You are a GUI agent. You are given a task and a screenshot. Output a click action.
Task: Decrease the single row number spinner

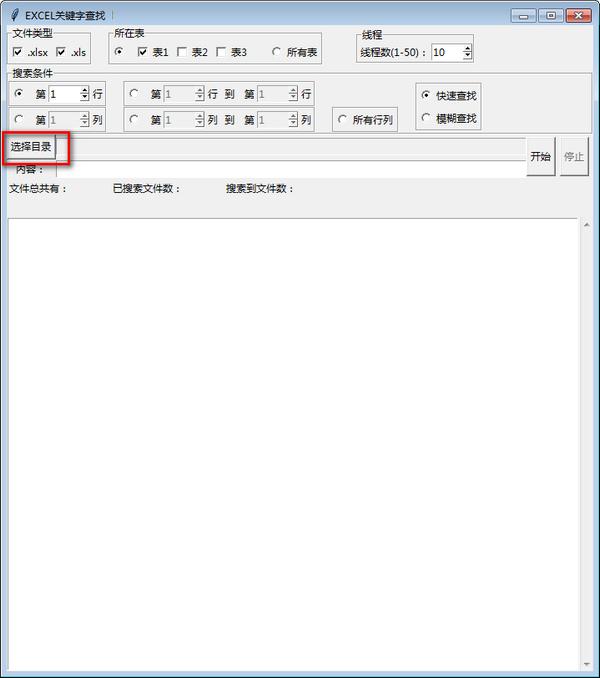click(85, 98)
